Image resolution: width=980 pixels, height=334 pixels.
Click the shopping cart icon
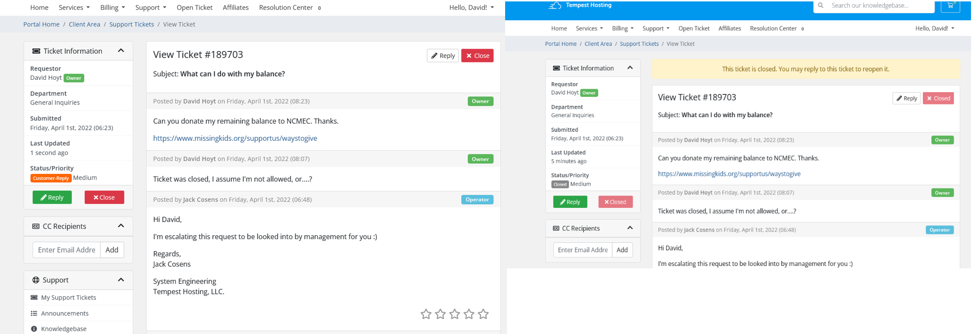[x=950, y=6]
